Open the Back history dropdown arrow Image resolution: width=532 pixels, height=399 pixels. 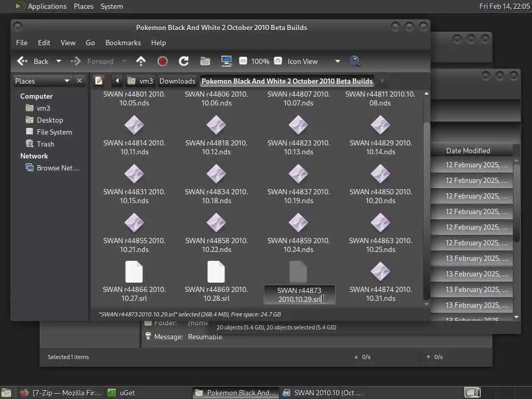[x=58, y=61]
